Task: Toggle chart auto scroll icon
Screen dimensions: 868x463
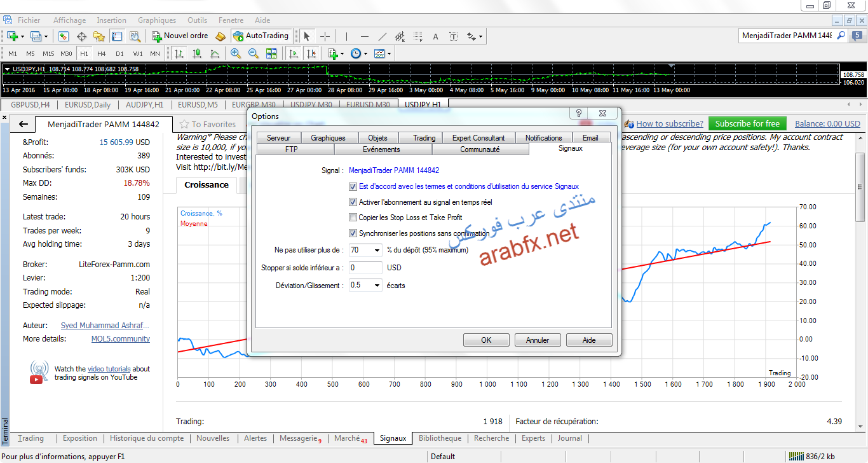Action: [x=293, y=53]
